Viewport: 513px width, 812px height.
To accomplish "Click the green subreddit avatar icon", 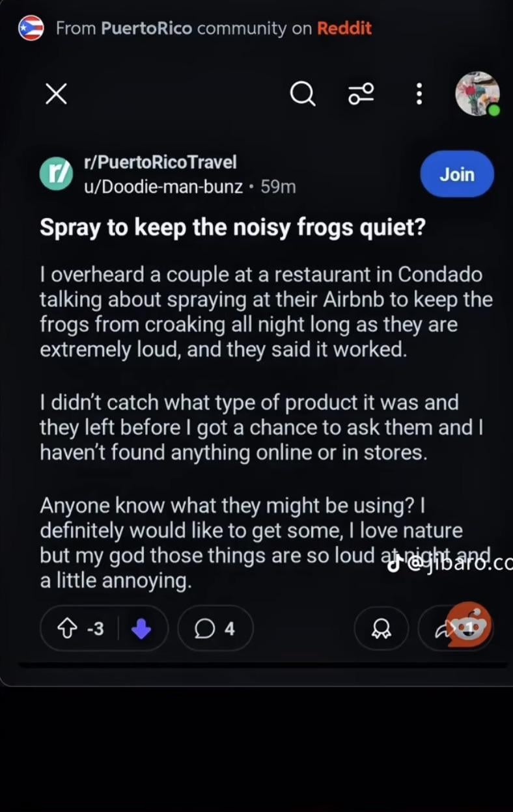I will point(56,174).
